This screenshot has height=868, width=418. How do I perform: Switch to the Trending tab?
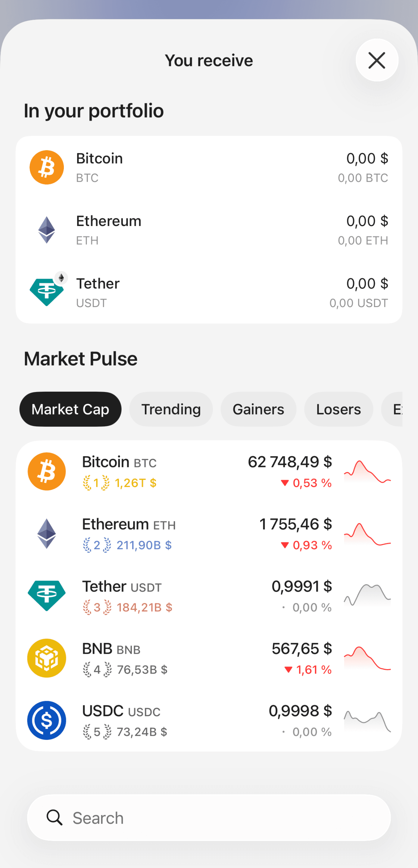171,409
